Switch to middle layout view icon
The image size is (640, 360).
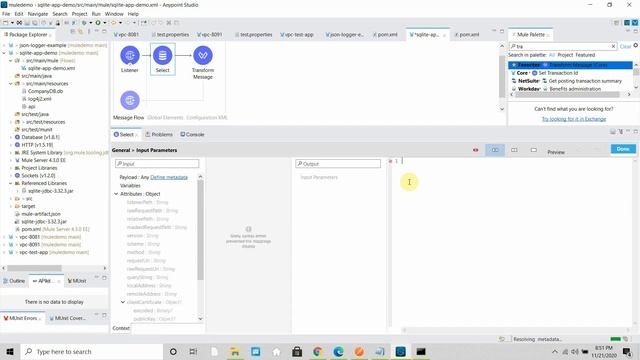point(514,150)
